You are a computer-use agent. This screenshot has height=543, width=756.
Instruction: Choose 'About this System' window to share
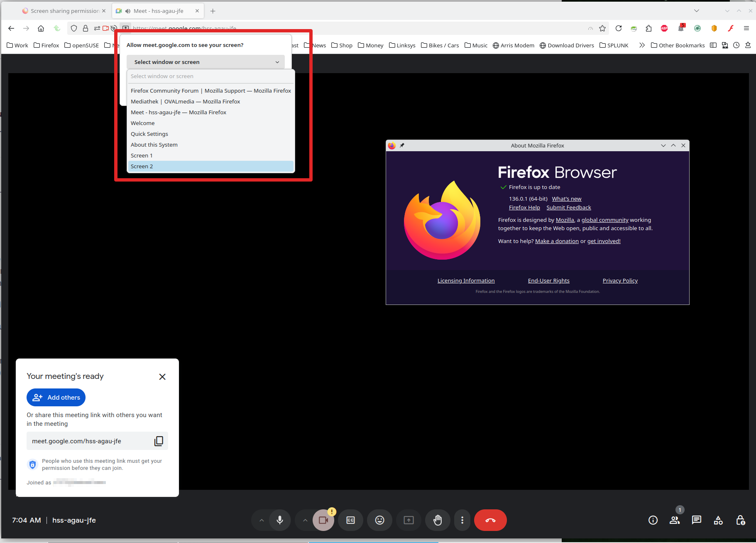(x=211, y=145)
